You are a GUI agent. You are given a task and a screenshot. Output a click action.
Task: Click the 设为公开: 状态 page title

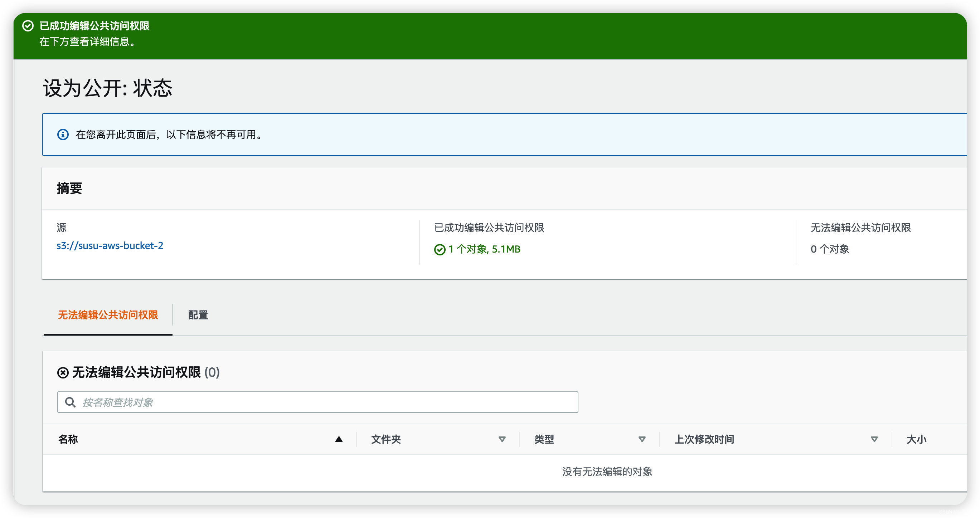(x=107, y=88)
